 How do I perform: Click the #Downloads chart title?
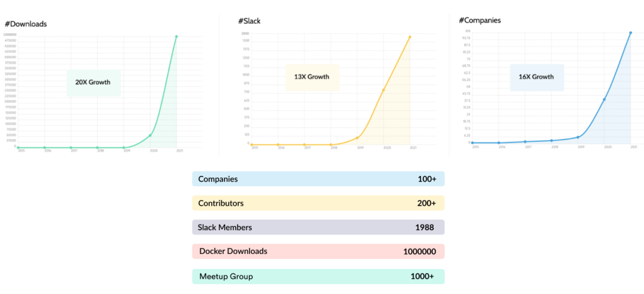[x=26, y=24]
